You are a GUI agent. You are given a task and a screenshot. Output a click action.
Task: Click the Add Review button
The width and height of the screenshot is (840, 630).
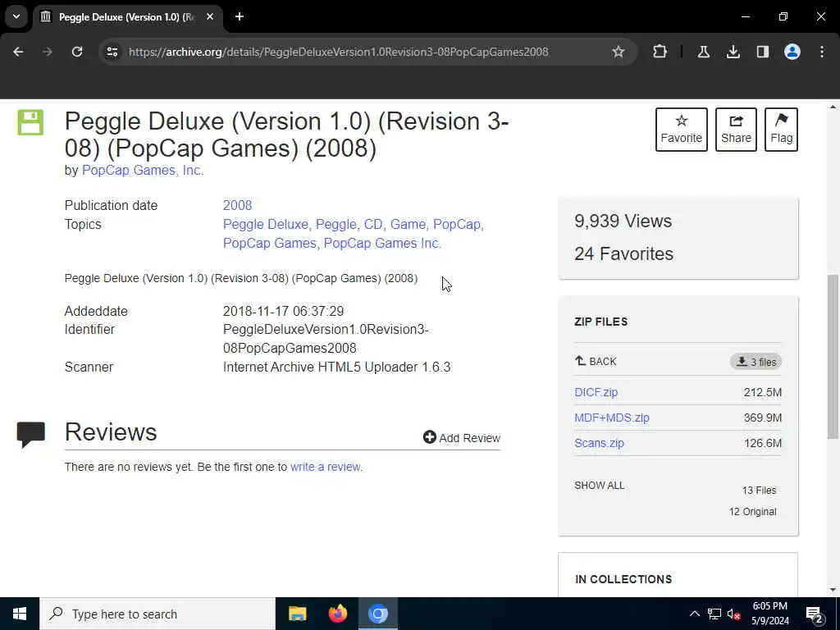tap(461, 438)
